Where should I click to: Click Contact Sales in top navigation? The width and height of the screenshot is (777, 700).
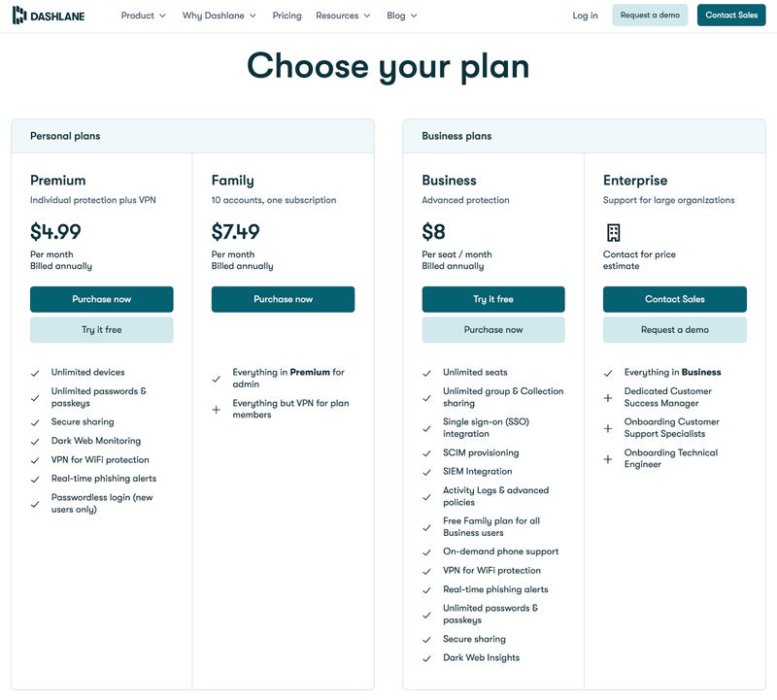coord(731,16)
